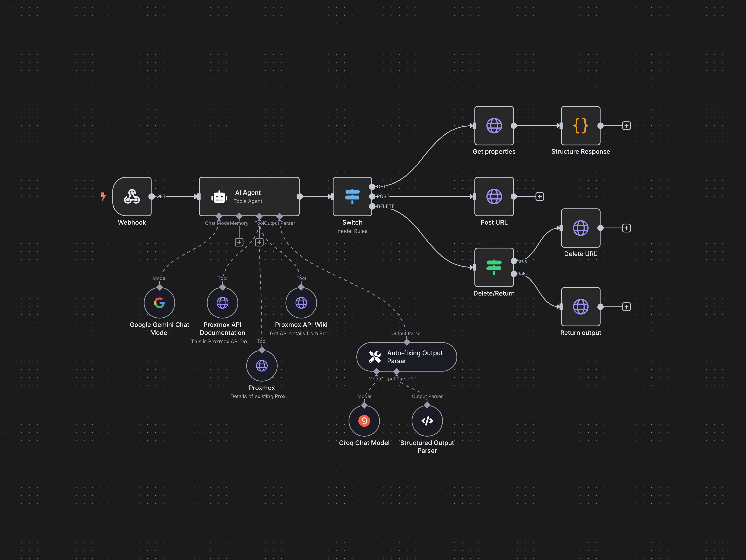This screenshot has height=560, width=746.
Task: Open the Post URL node
Action: click(x=494, y=196)
